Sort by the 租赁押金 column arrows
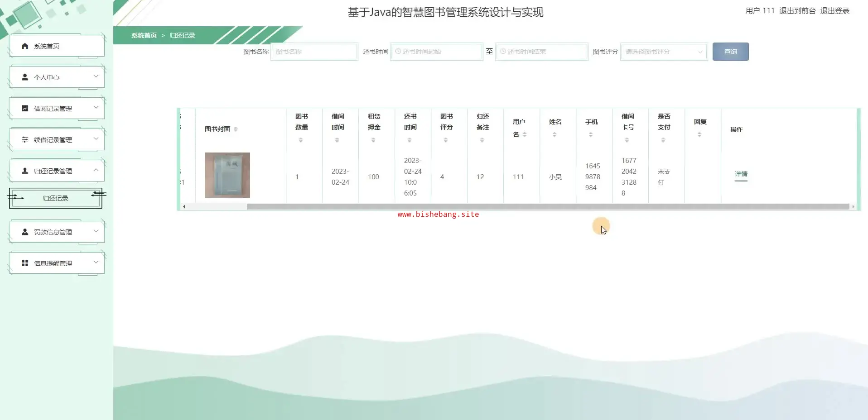This screenshot has width=868, height=420. coord(373,140)
